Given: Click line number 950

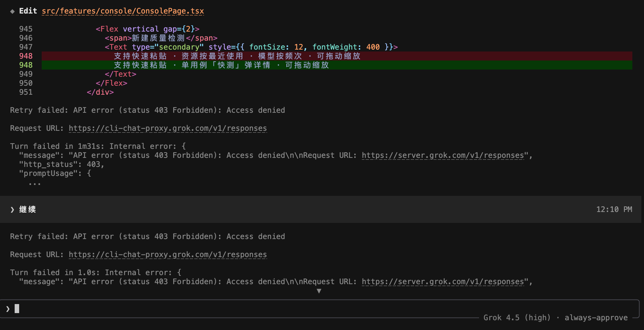Looking at the screenshot, I should tap(26, 83).
